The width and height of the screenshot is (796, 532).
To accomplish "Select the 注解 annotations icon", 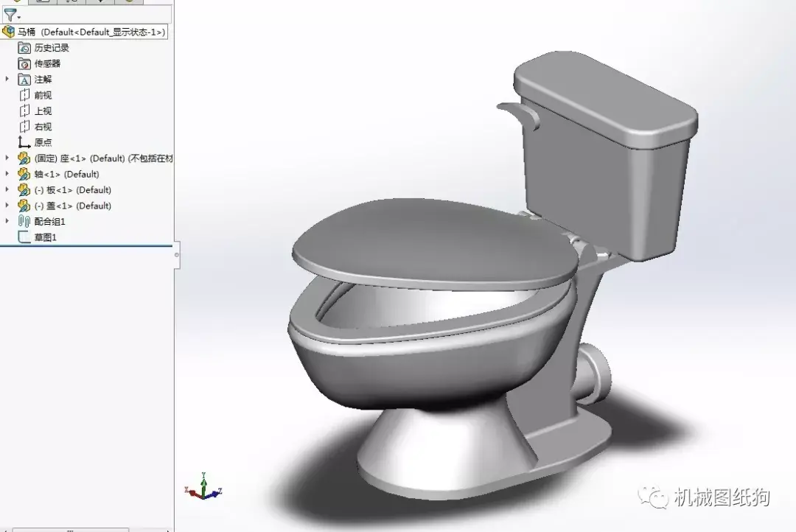I will (24, 79).
